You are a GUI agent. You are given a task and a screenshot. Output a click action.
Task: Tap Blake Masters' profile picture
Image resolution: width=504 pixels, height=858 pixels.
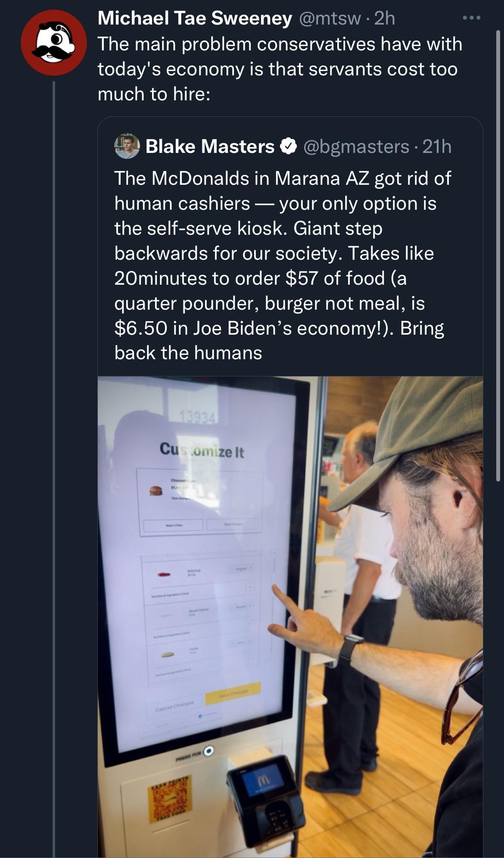(x=126, y=147)
